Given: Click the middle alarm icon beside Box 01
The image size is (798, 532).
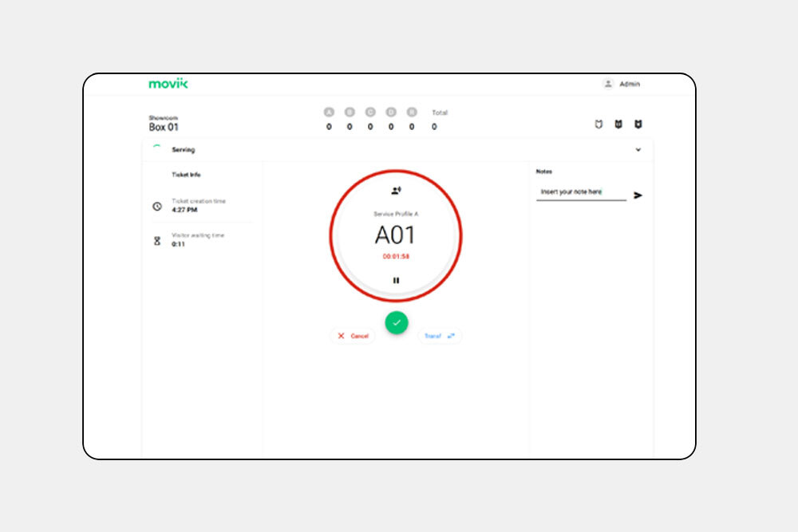Looking at the screenshot, I should 618,124.
